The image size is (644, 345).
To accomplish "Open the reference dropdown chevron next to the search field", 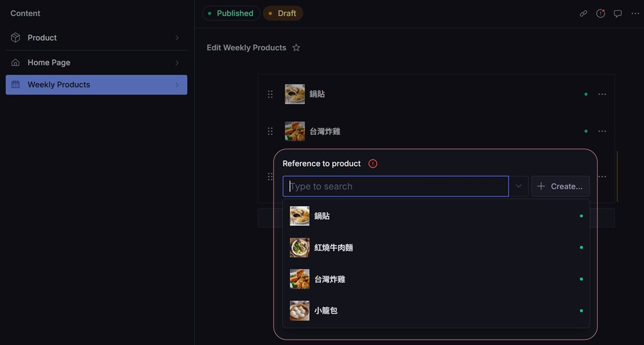I will click(518, 186).
